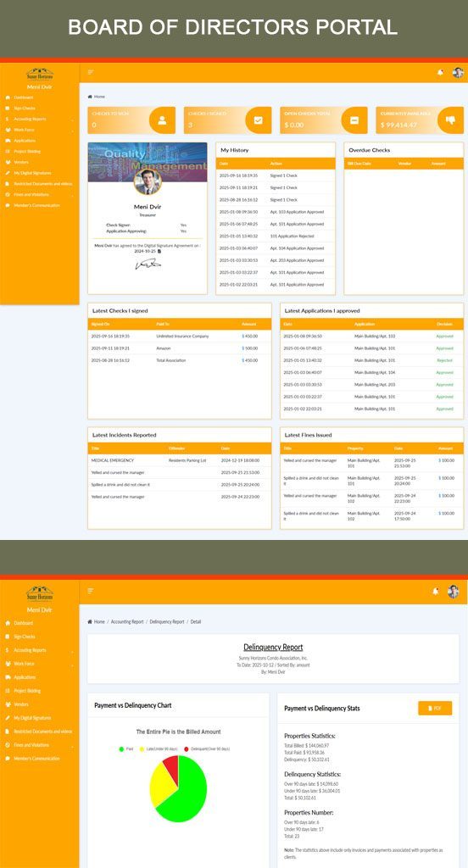Click Total Association in Latest Checks I signed

[x=171, y=360]
